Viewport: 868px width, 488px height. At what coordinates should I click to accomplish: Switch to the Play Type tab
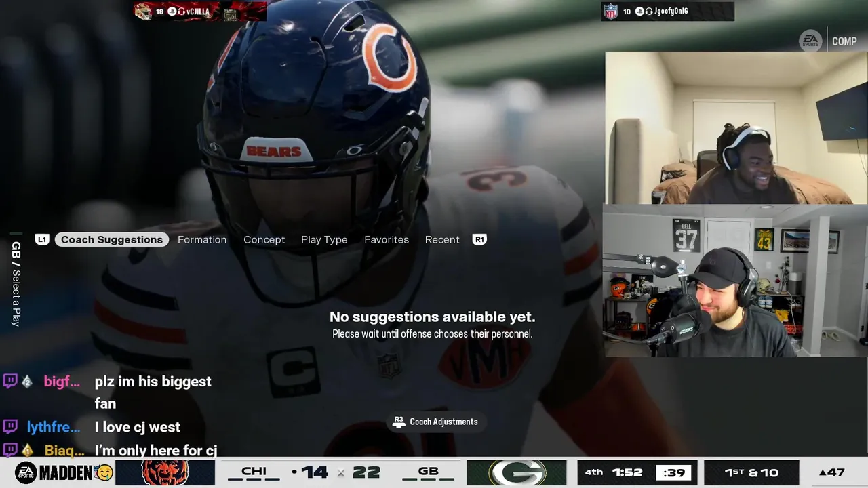pyautogui.click(x=324, y=239)
